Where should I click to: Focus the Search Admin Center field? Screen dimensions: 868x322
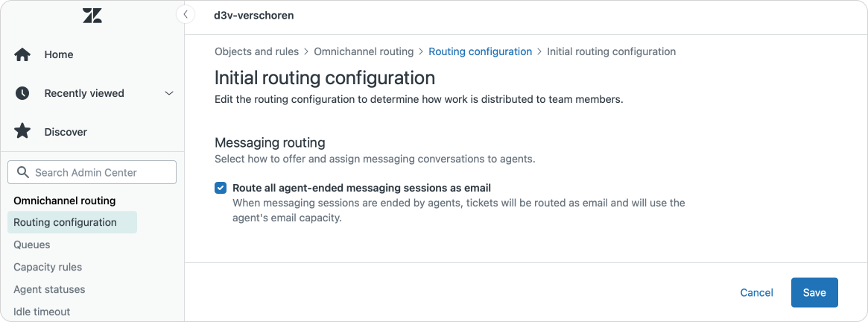(x=101, y=172)
